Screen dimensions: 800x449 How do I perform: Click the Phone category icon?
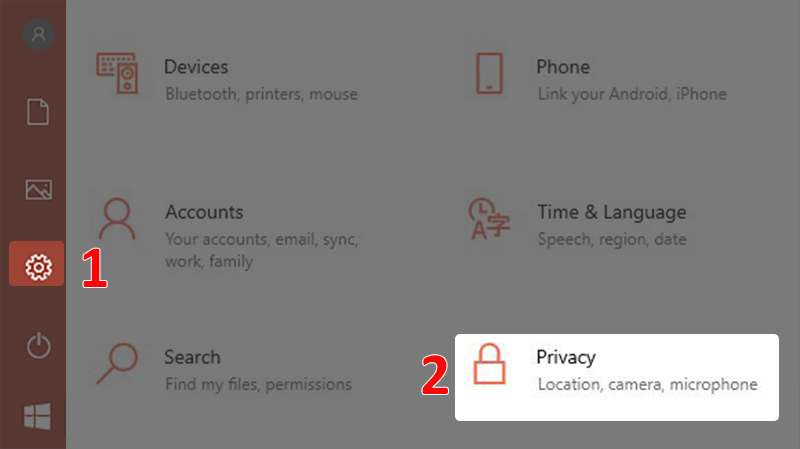(490, 73)
